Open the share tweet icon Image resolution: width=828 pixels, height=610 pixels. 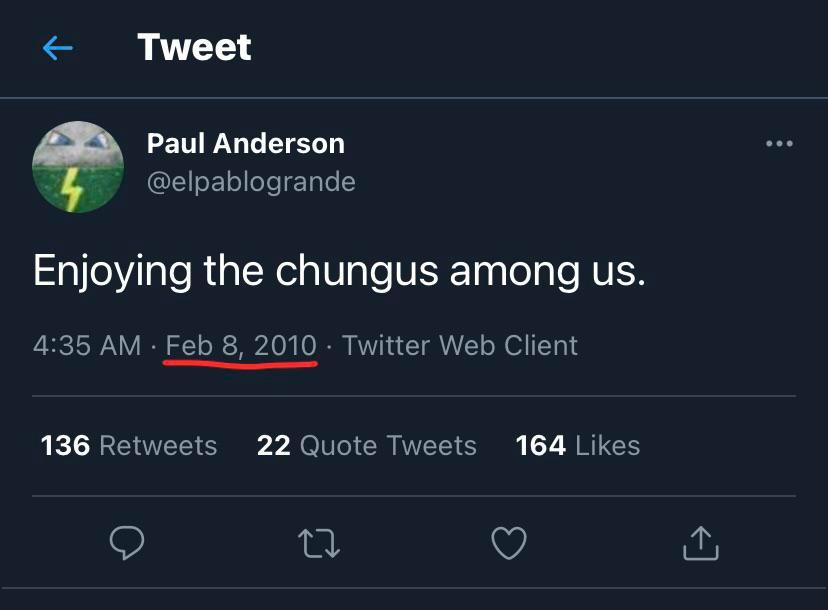[700, 543]
